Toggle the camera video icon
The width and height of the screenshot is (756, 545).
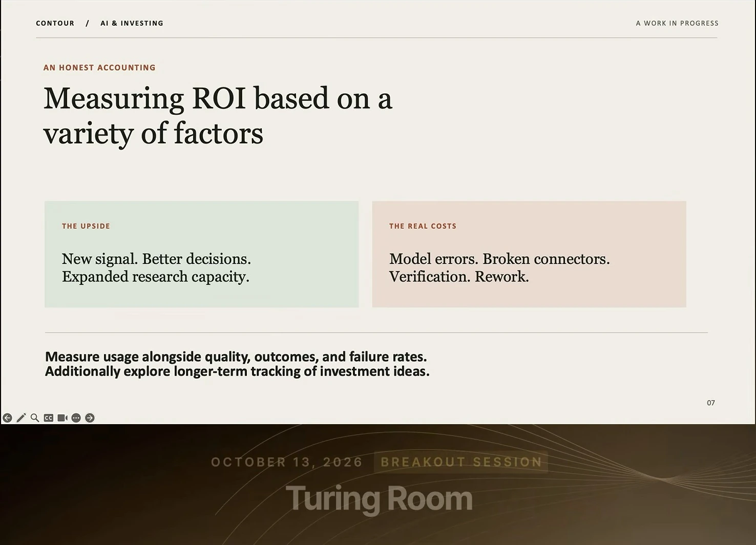pyautogui.click(x=62, y=418)
